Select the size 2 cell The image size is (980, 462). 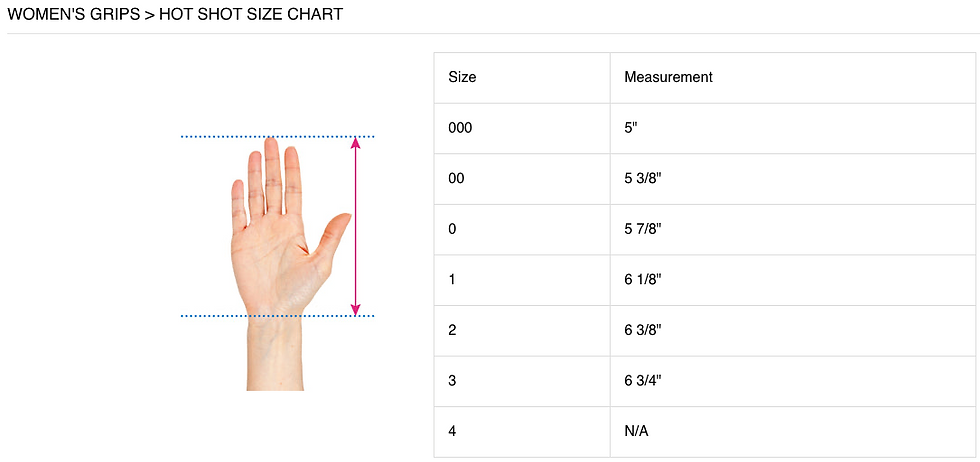pyautogui.click(x=452, y=330)
